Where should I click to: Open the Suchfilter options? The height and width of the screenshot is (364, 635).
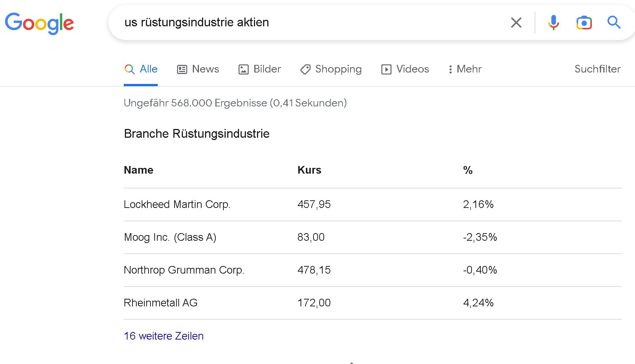tap(598, 69)
